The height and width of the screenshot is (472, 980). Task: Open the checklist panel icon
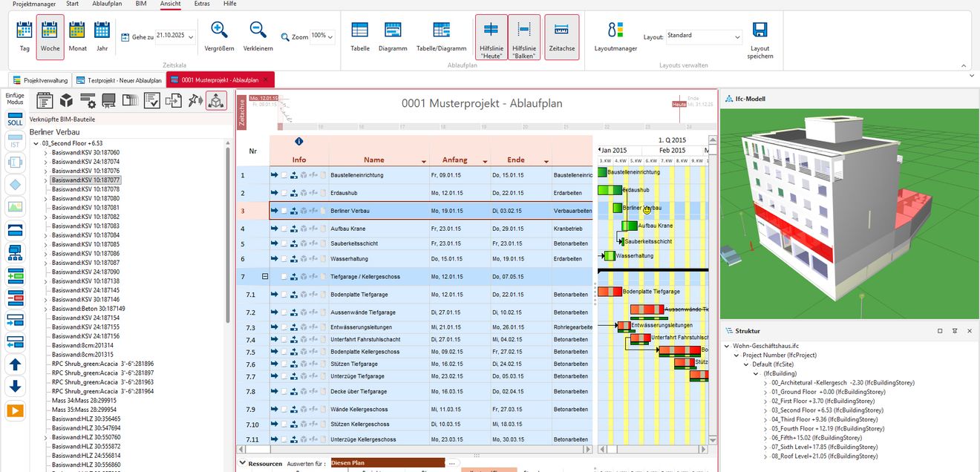point(152,101)
